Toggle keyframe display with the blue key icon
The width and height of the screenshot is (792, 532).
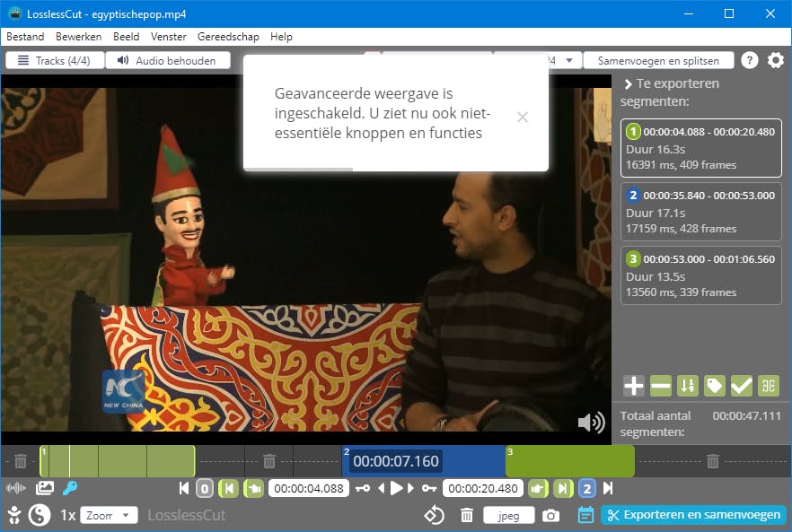pos(69,488)
